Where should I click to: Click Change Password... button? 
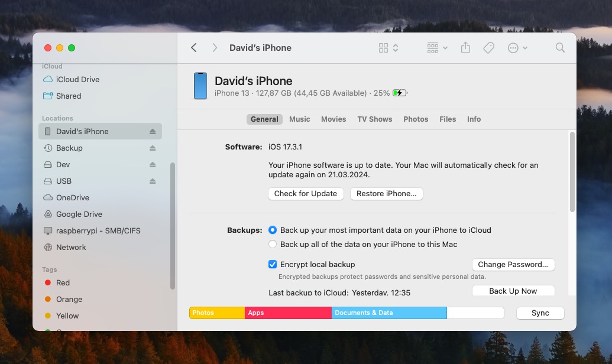pyautogui.click(x=513, y=264)
